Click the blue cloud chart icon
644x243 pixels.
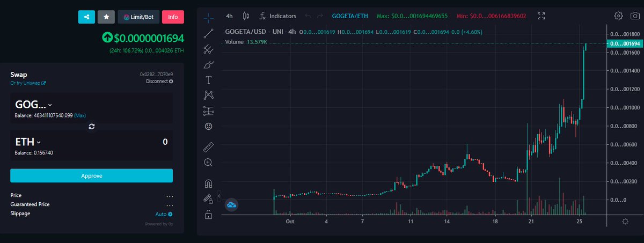[232, 204]
